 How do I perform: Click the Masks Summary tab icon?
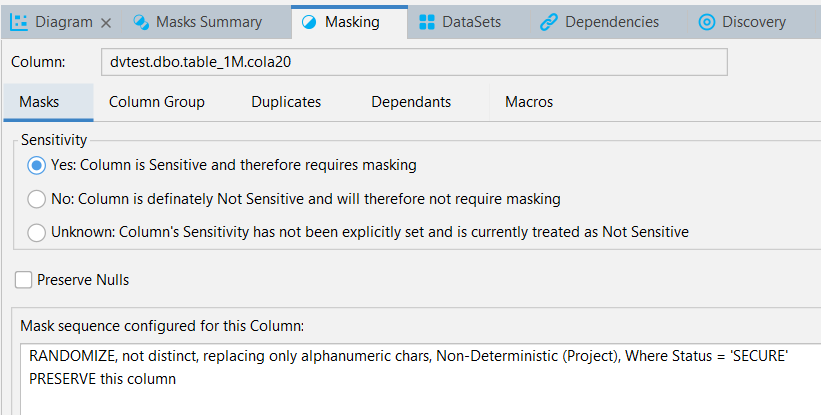(141, 22)
